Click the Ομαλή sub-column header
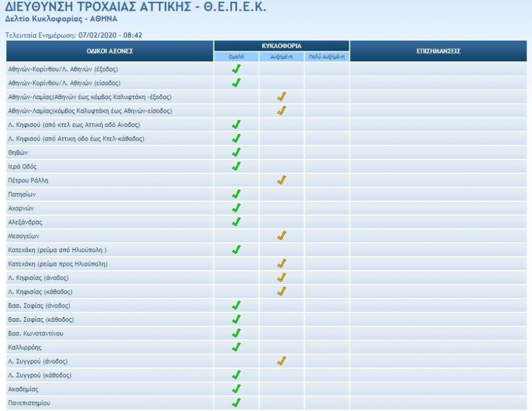The image size is (532, 411). point(236,57)
